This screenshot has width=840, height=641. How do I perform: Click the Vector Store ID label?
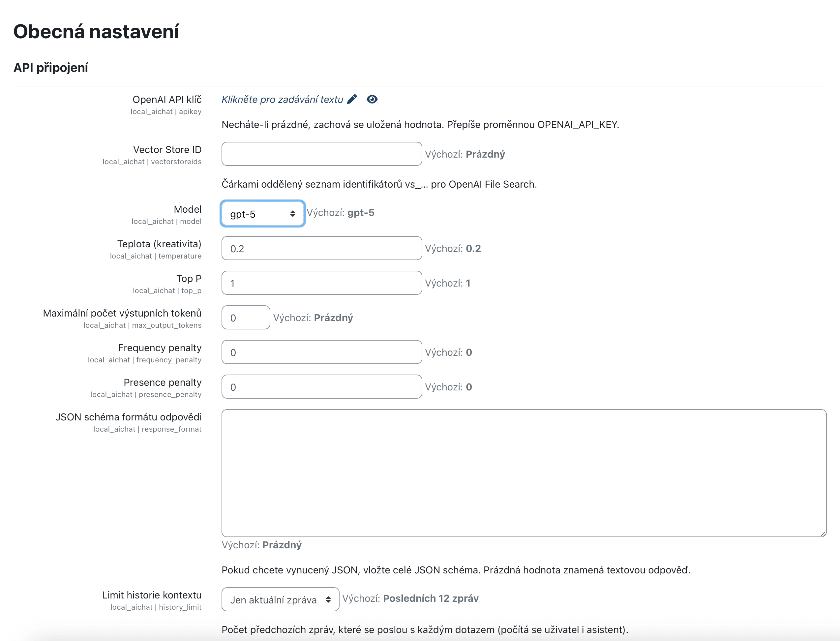(x=167, y=150)
